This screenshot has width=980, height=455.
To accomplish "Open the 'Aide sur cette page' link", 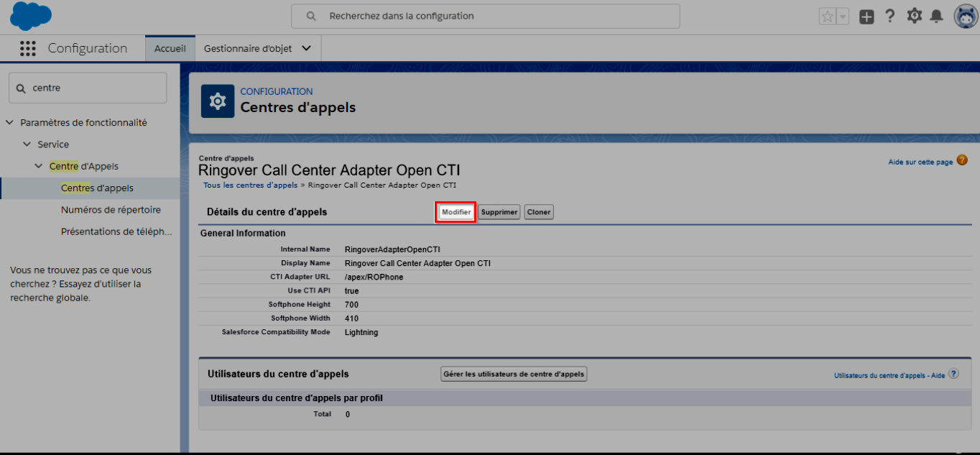I will click(x=920, y=162).
